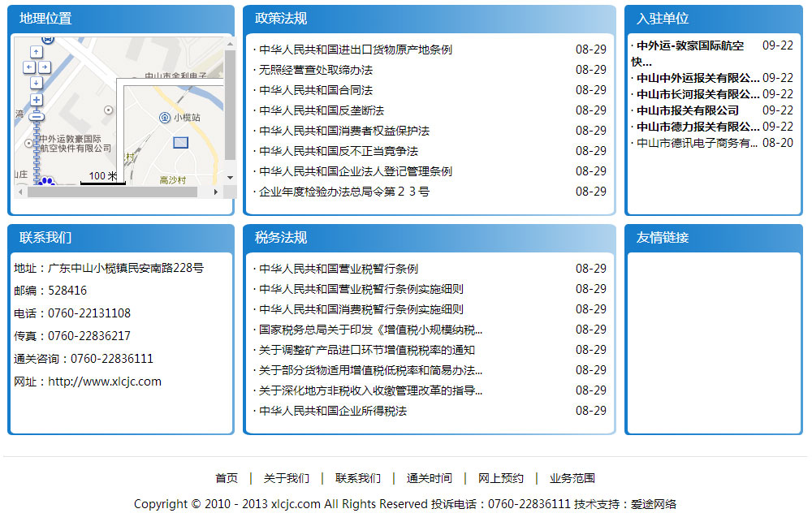Click the map's vertical scrollbar up arrow

click(230, 43)
